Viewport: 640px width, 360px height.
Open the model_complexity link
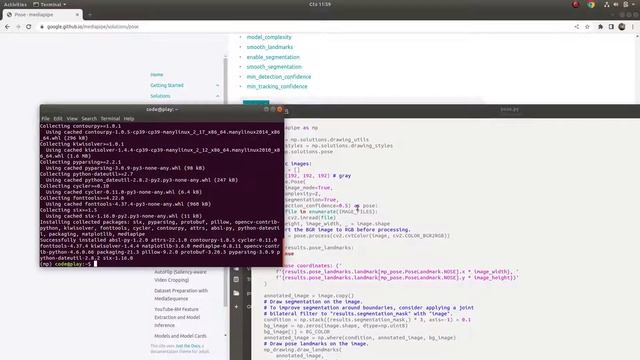click(x=269, y=37)
